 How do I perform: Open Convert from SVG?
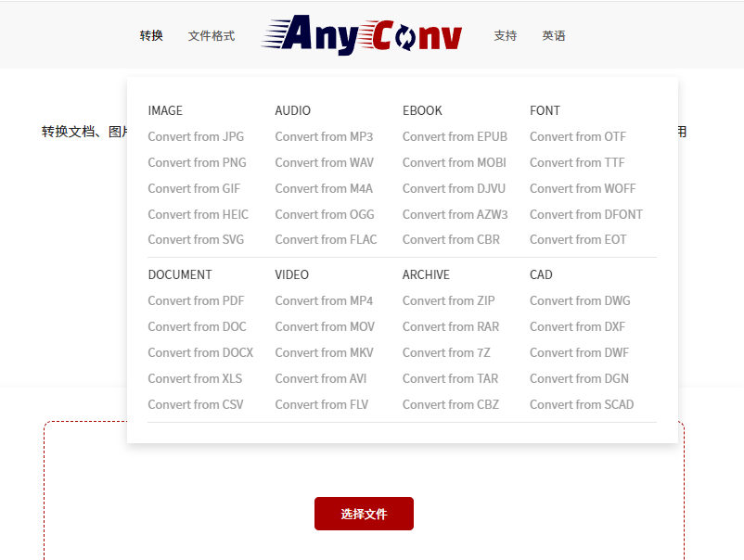tap(196, 239)
